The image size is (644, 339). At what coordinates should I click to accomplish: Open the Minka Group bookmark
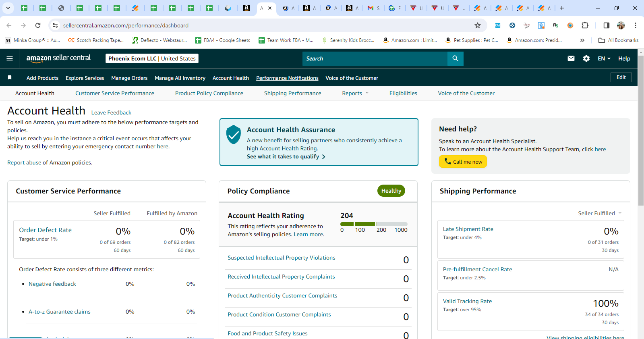[x=33, y=40]
